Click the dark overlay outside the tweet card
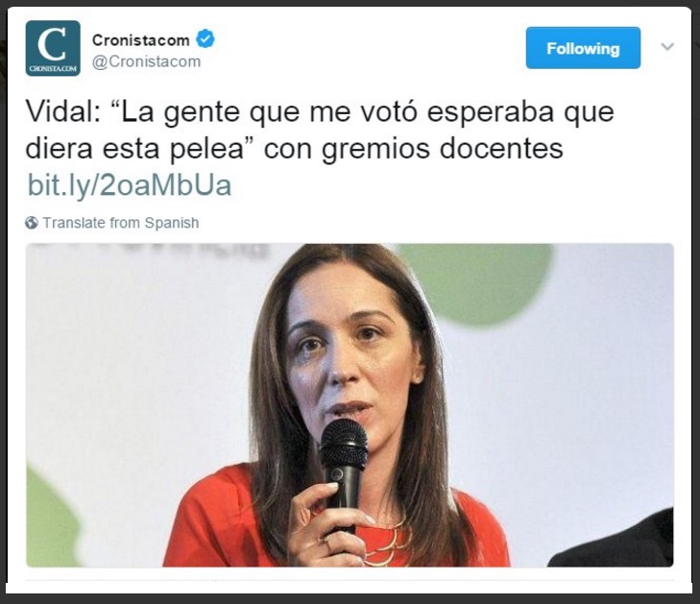This screenshot has height=604, width=700. pos(350,599)
